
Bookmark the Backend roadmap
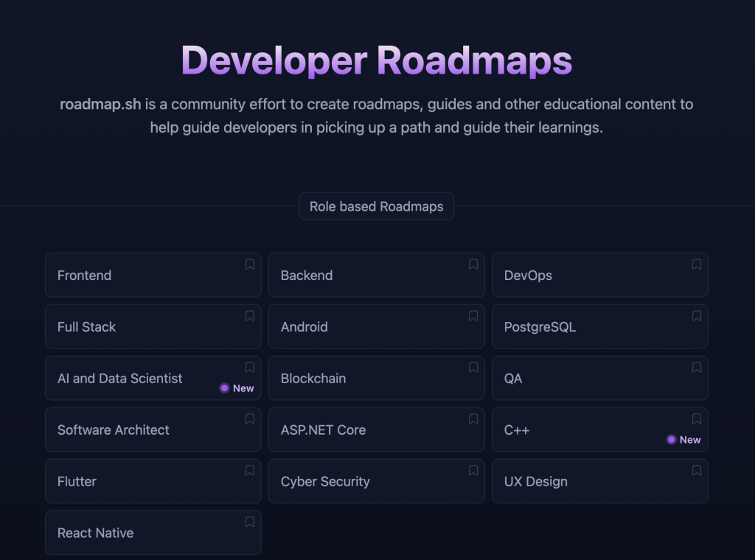473,264
